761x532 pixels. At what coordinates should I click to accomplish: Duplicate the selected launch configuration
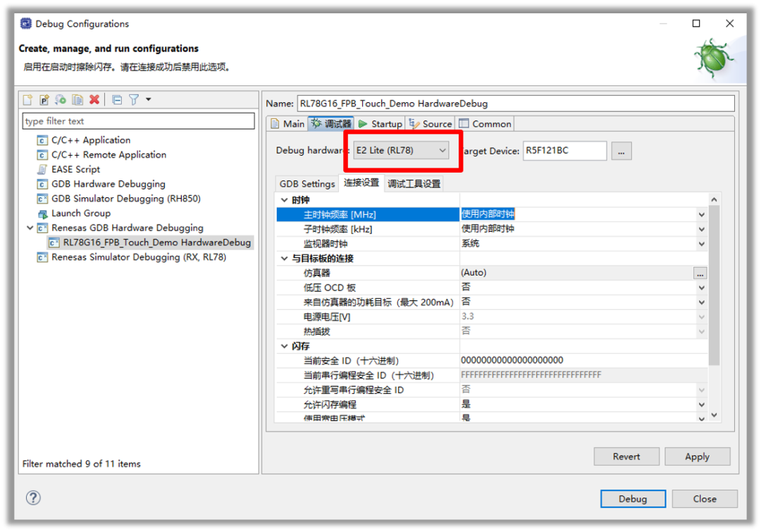point(78,100)
